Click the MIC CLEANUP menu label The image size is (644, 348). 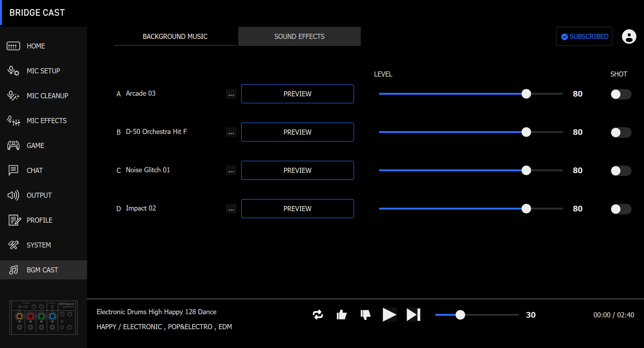[48, 96]
